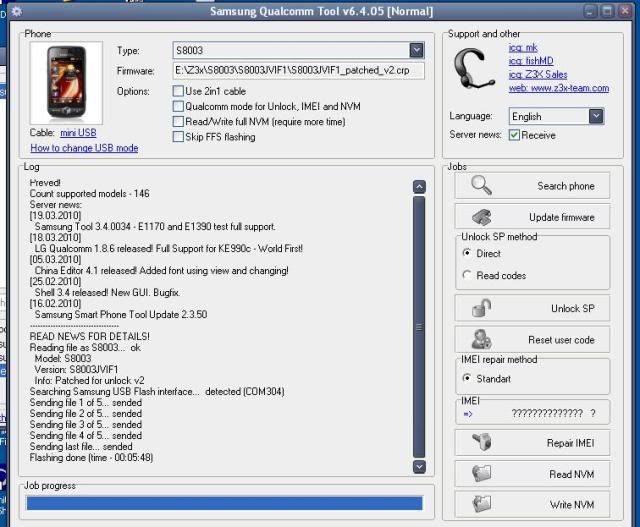Screen dimensions: 640x527
Task: Click log date [19.03.2010]
Action: 55,216
